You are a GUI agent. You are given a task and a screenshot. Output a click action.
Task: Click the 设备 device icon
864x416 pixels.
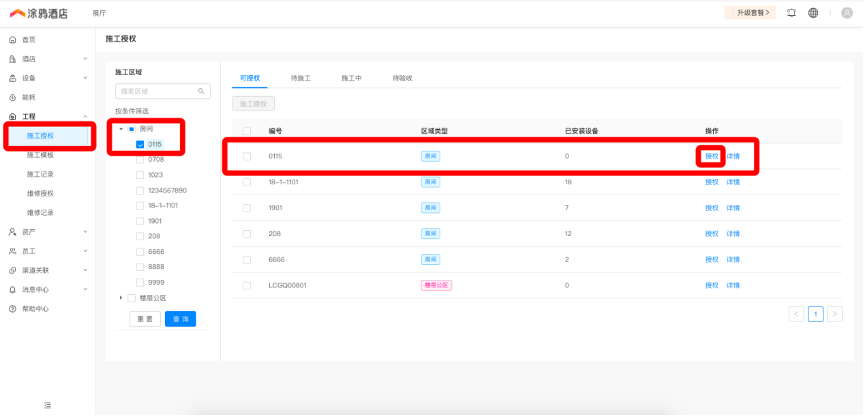coord(13,78)
